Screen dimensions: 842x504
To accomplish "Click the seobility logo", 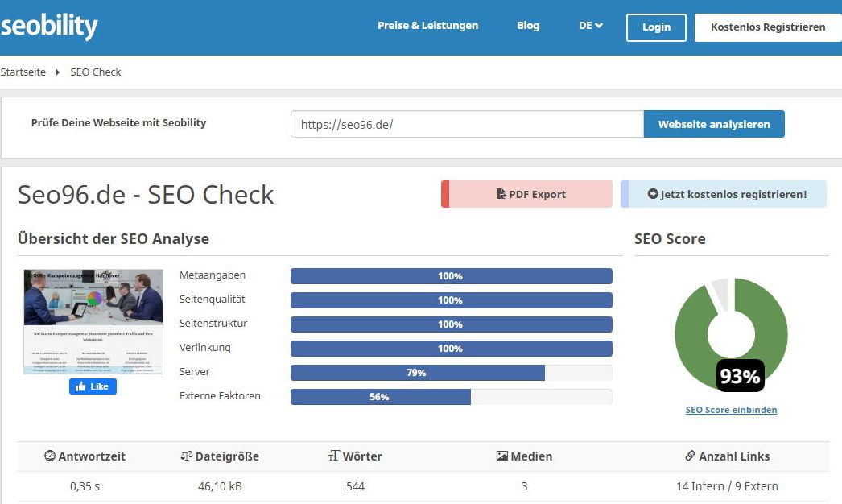I will [49, 27].
